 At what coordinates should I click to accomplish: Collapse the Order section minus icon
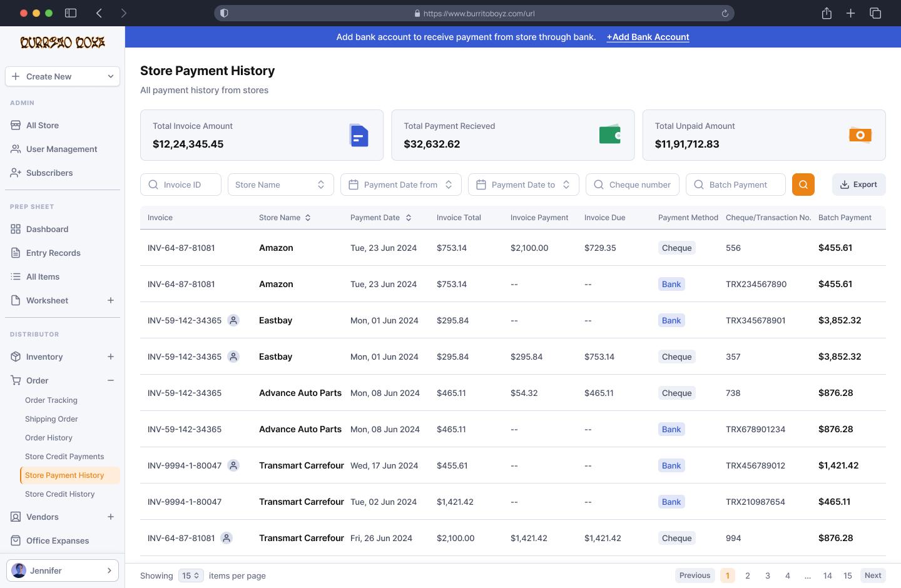[x=111, y=380]
